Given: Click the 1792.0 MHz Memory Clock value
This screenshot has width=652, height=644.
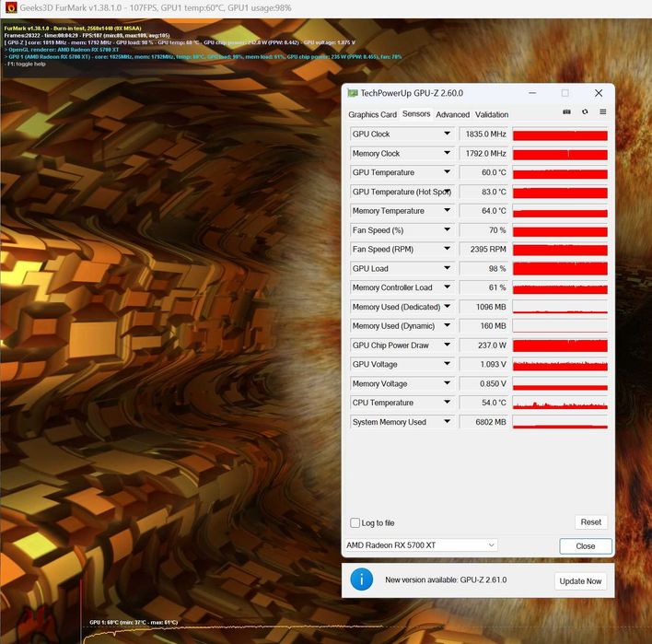Looking at the screenshot, I should point(485,153).
